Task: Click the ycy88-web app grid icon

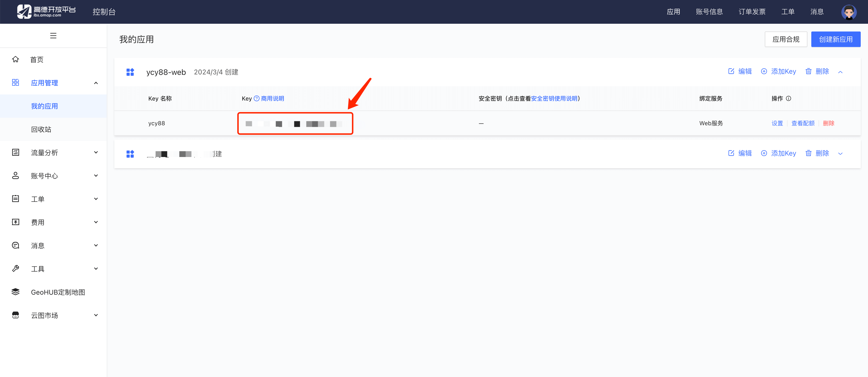Action: (130, 72)
